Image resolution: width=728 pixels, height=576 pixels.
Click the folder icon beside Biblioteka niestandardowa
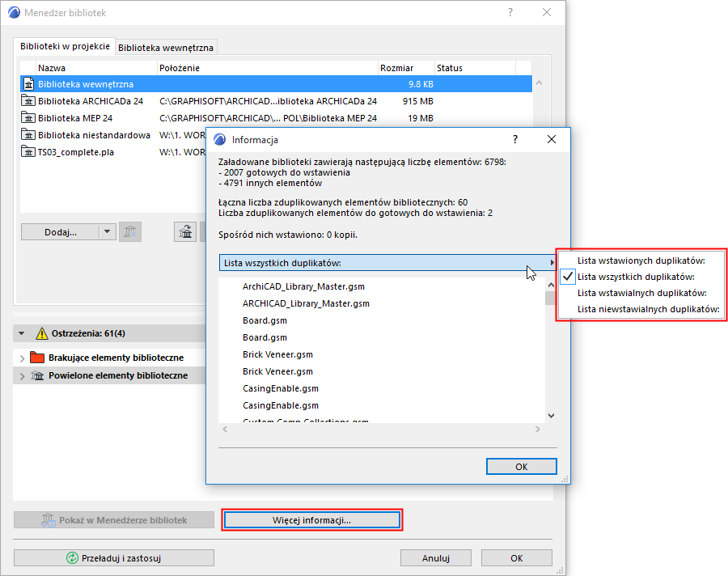pyautogui.click(x=28, y=135)
